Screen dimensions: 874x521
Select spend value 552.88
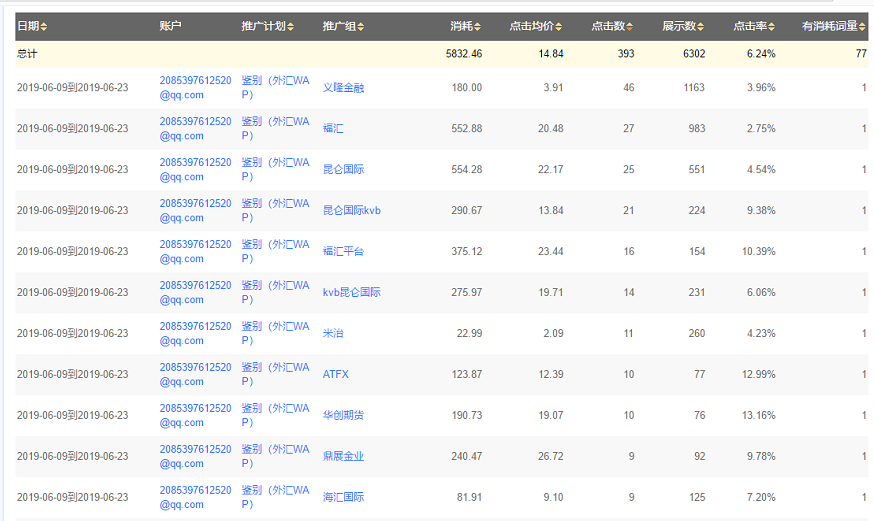(467, 128)
